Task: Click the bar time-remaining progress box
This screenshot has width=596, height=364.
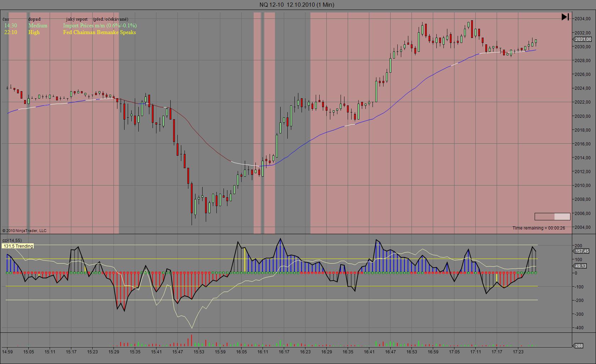Action: click(552, 216)
